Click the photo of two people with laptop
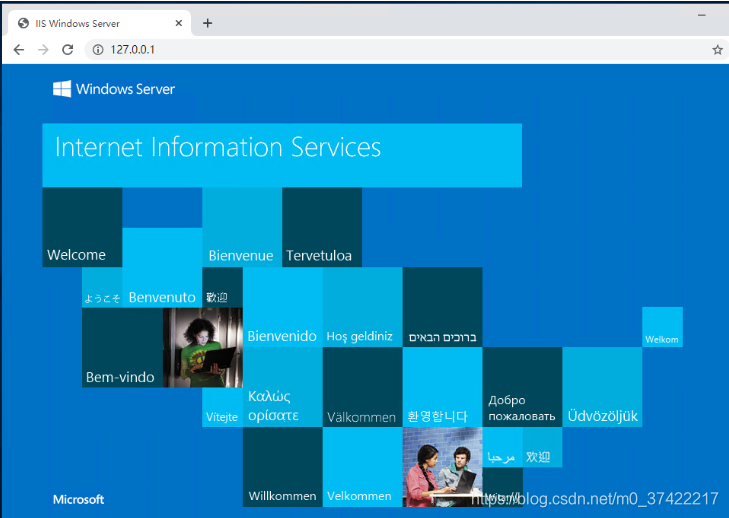Image resolution: width=729 pixels, height=518 pixels. tap(443, 467)
